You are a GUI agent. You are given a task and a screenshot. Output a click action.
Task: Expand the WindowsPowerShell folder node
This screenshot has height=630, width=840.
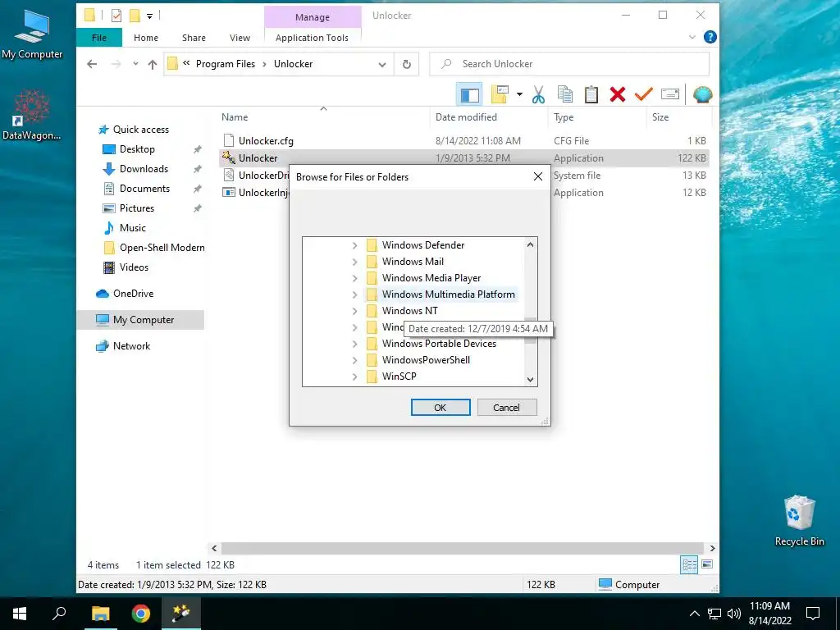pos(354,361)
